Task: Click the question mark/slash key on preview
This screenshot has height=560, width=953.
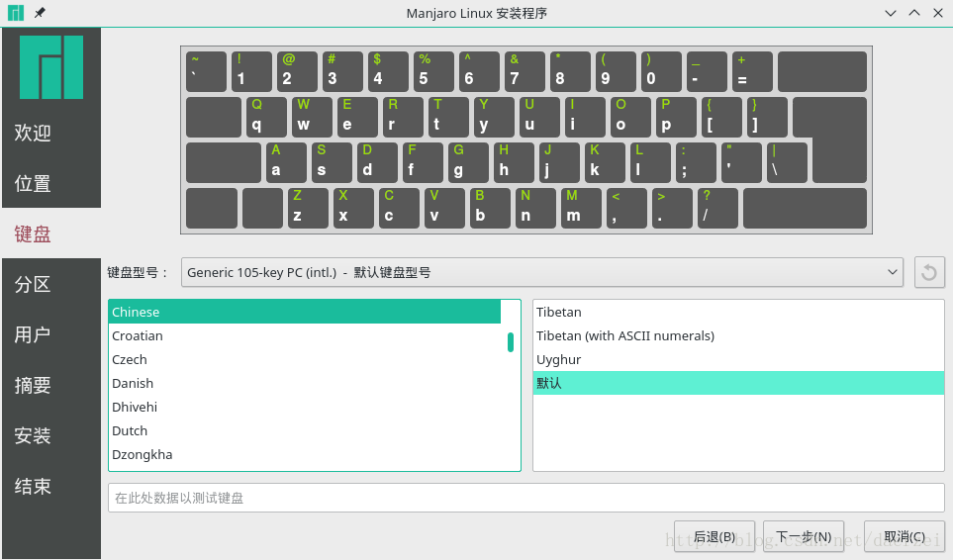Action: pyautogui.click(x=717, y=209)
